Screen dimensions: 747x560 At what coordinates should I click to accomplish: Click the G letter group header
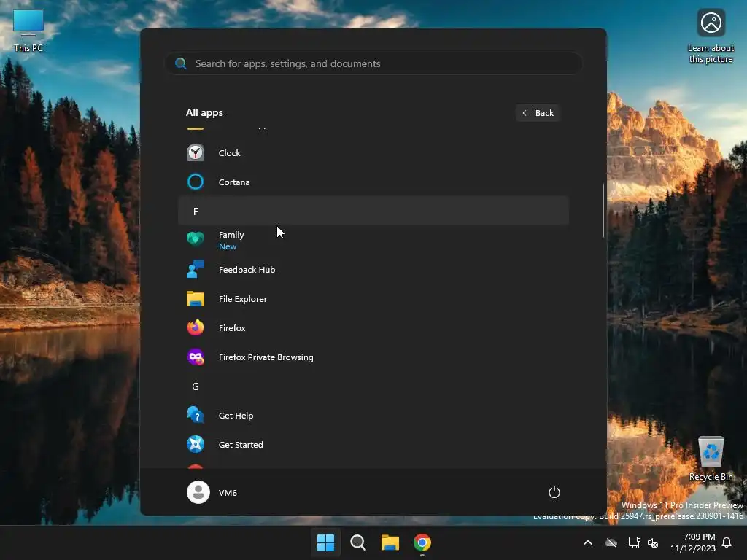[x=373, y=386]
